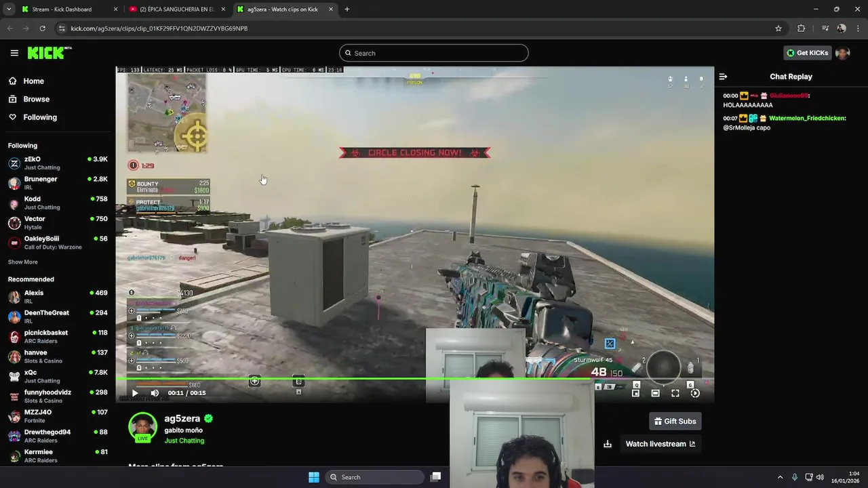Open a new browser tab
Screen dimensions: 868x488
point(347,9)
